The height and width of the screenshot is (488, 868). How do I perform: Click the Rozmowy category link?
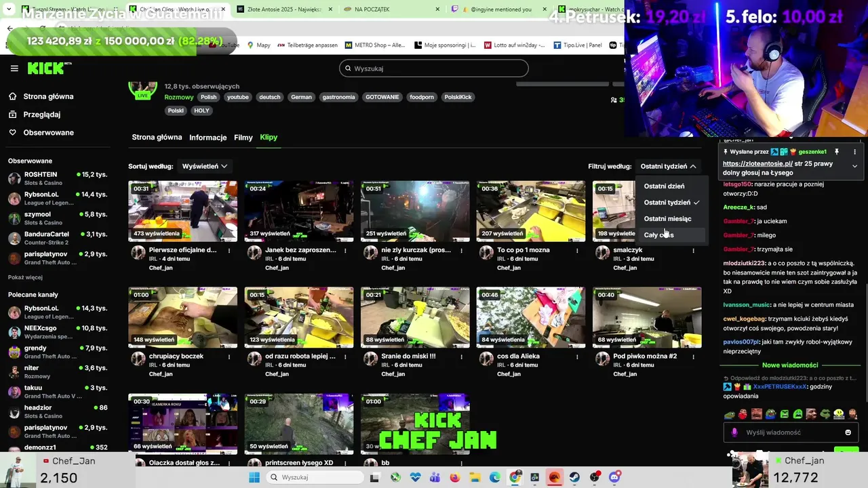179,97
